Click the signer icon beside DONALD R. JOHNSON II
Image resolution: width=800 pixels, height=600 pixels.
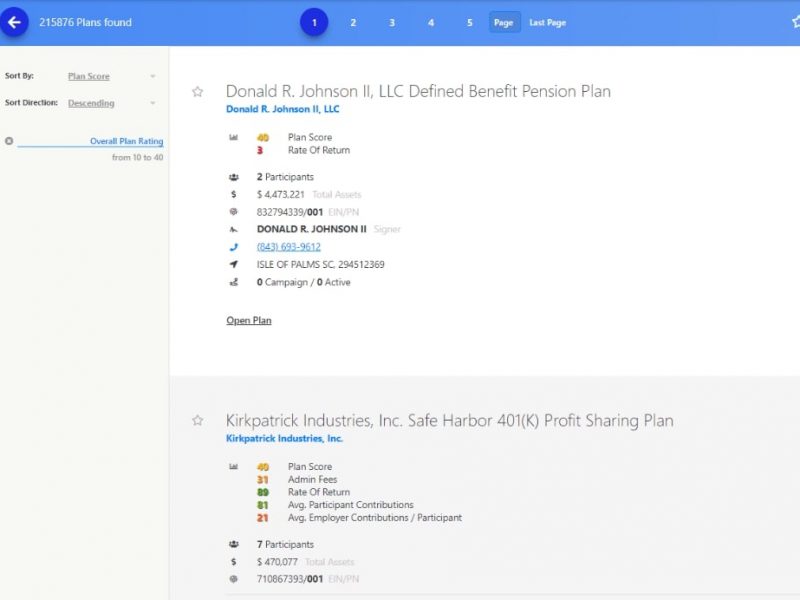click(x=233, y=229)
